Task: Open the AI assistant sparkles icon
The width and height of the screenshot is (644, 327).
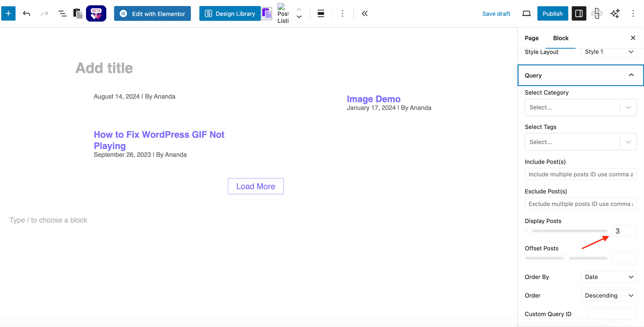Action: (615, 13)
